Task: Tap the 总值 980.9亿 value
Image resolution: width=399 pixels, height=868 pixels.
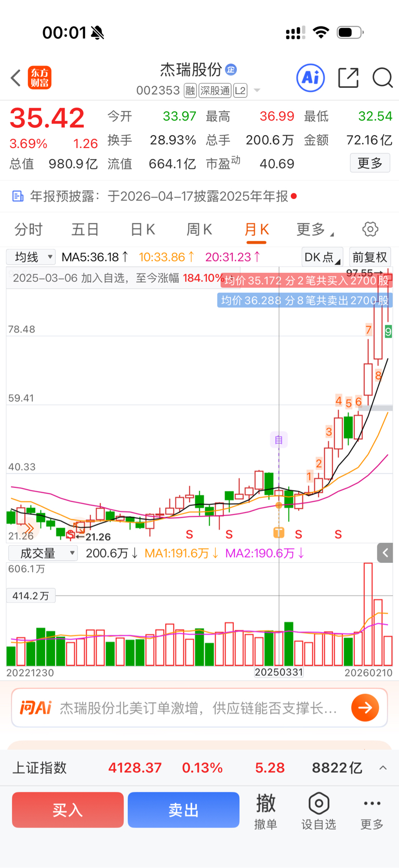Action: [x=73, y=164]
